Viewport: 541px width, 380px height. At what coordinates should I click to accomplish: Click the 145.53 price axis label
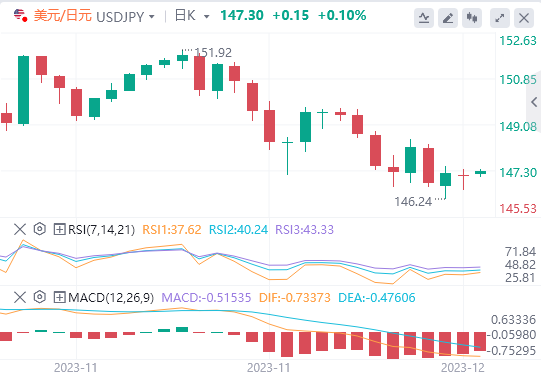pos(518,209)
